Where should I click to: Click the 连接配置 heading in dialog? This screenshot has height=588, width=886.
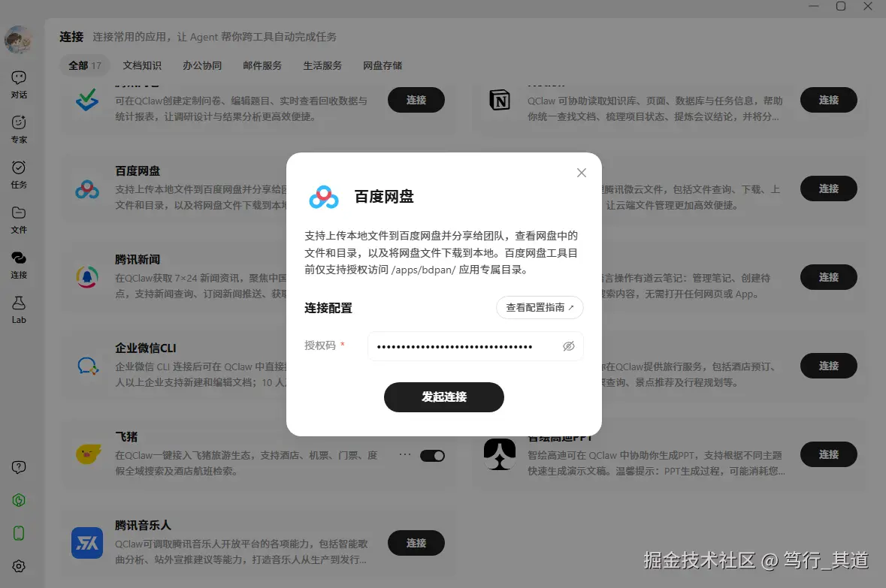(x=328, y=308)
